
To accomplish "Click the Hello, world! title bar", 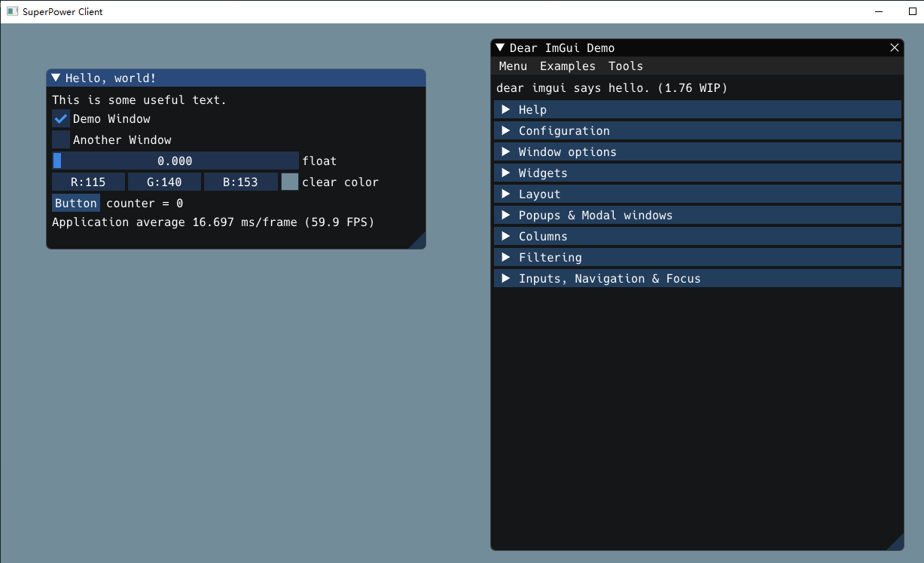I will pos(236,78).
